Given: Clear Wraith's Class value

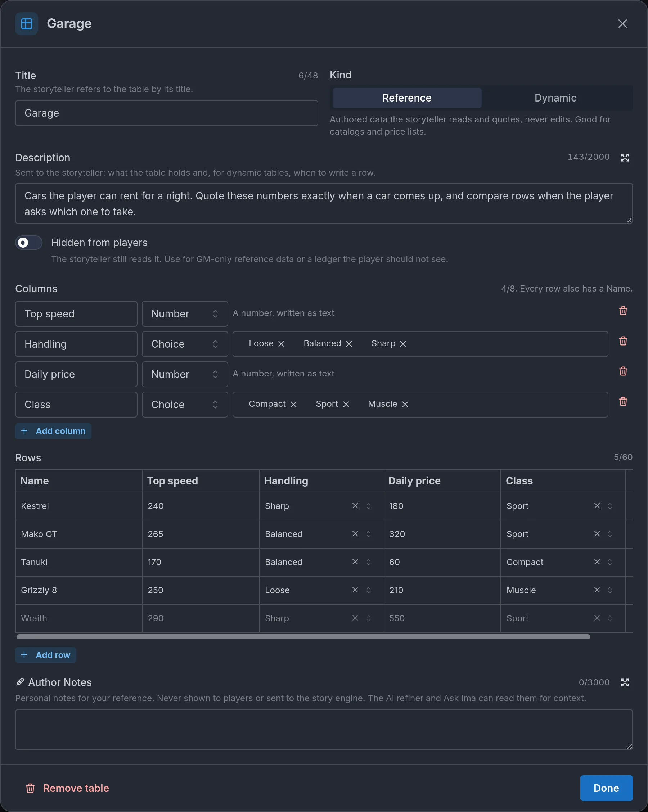Looking at the screenshot, I should (x=597, y=618).
